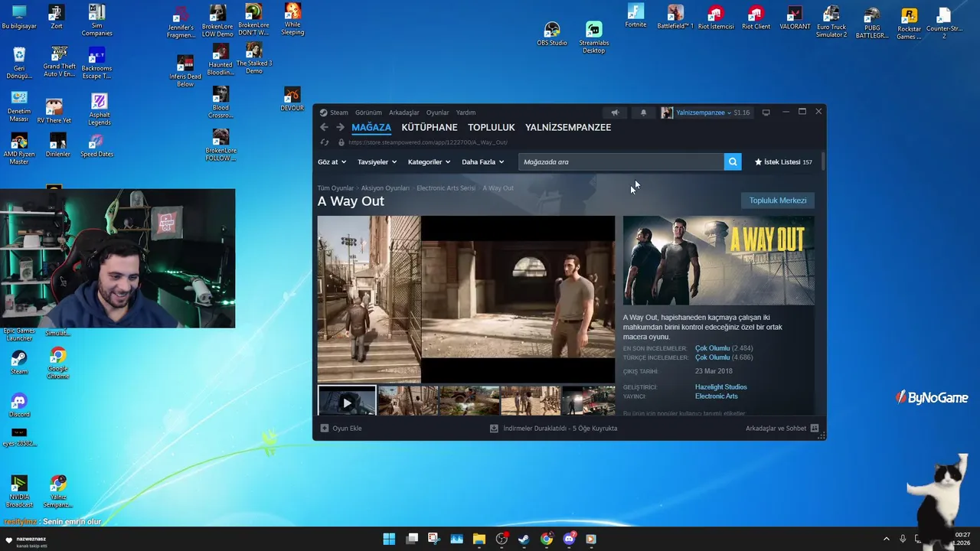Play the trailer video thumbnail
This screenshot has height=551, width=980.
(x=347, y=401)
